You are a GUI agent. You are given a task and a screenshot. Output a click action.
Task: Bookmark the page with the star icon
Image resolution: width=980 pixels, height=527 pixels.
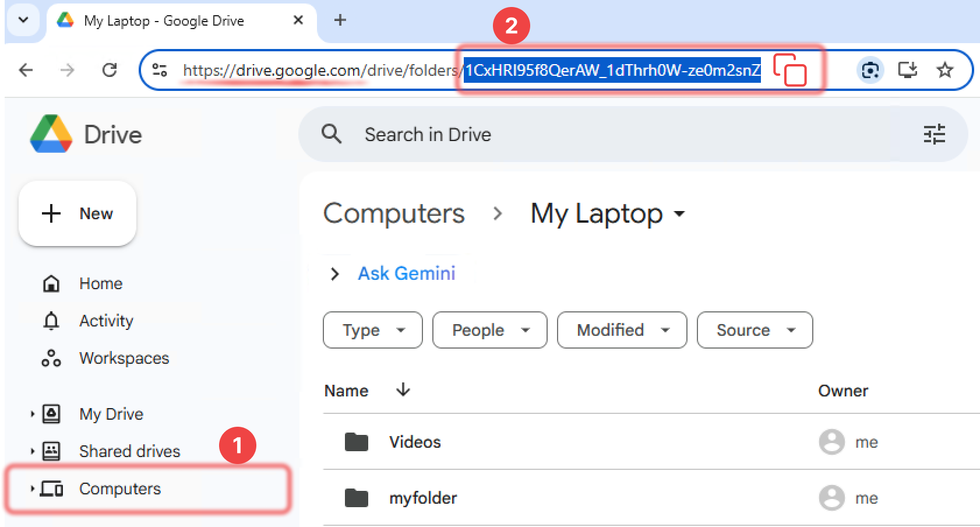(x=945, y=70)
